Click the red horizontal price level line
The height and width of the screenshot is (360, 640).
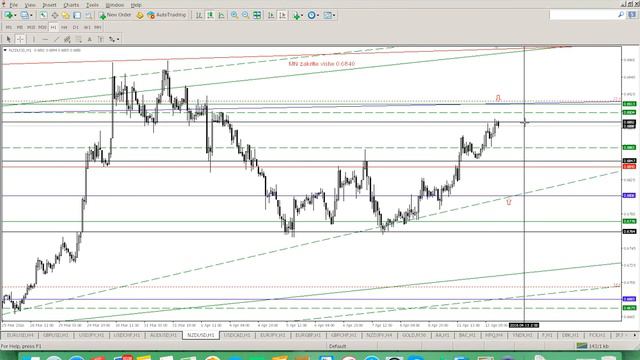[x=310, y=167]
